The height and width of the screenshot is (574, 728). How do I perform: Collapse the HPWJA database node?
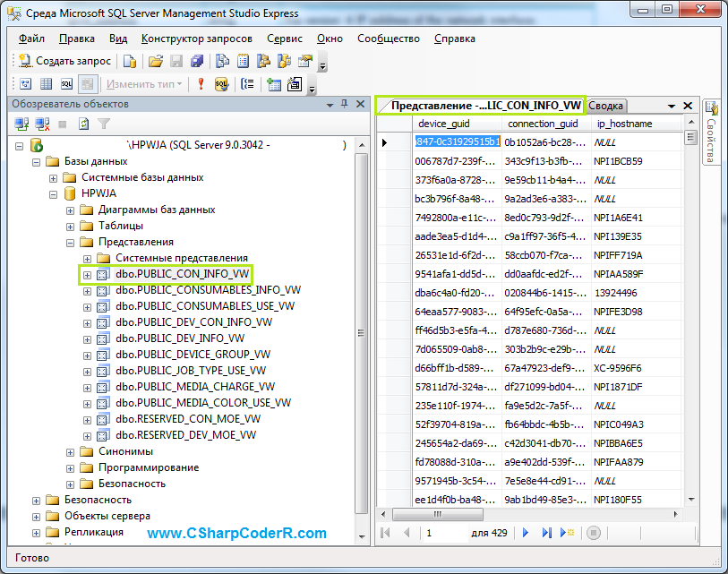click(x=53, y=194)
